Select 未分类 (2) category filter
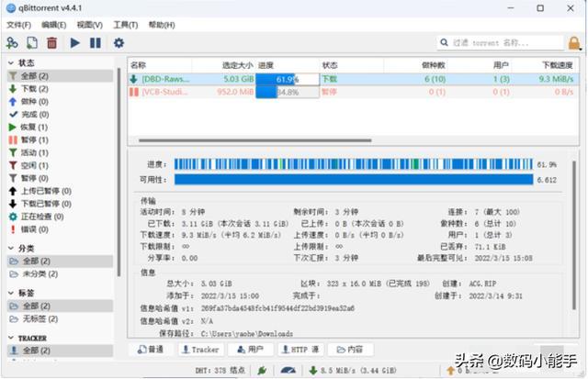The height and width of the screenshot is (379, 588). (60, 273)
